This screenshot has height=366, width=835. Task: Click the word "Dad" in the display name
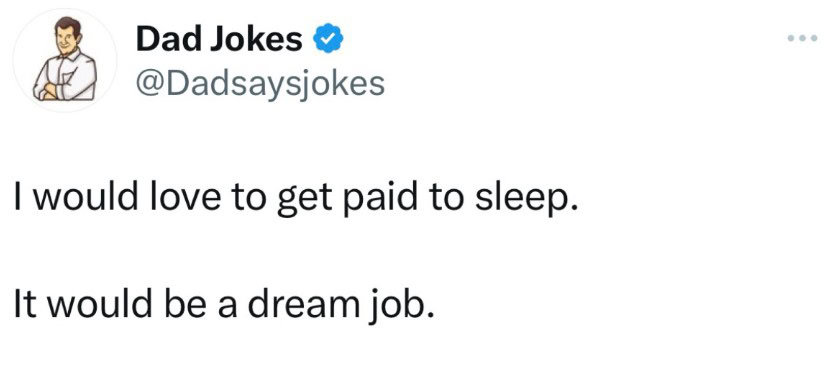168,39
